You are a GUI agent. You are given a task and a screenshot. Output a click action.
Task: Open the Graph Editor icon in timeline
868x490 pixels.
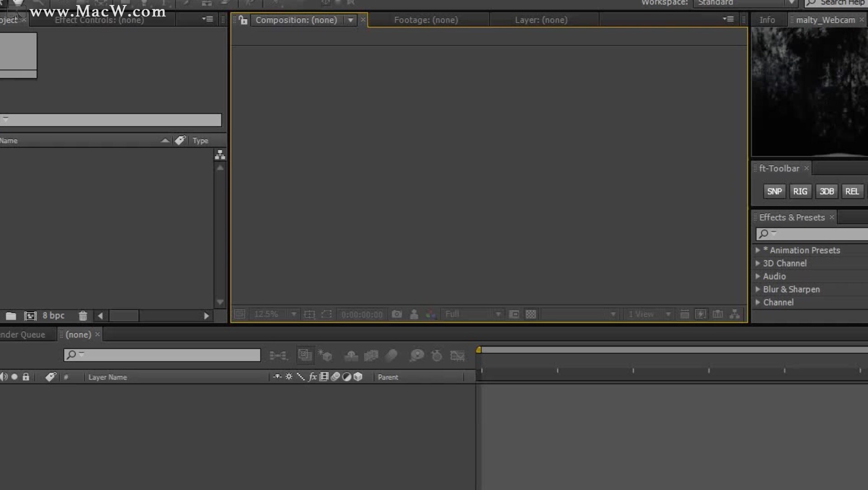[458, 355]
